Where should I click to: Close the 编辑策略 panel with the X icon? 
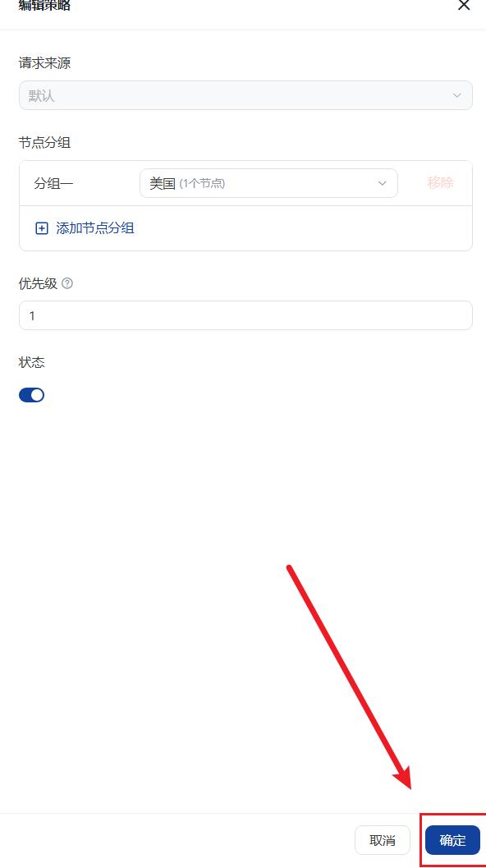tap(463, 5)
